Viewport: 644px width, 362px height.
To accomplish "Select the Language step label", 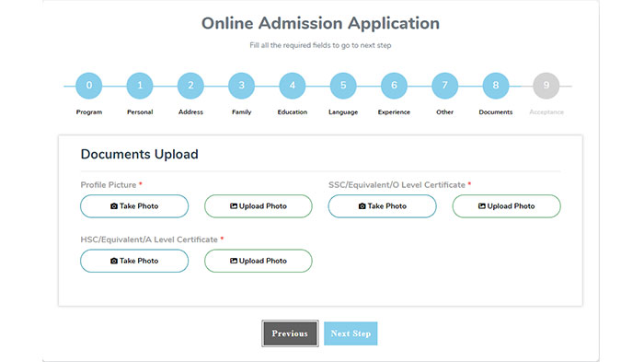I will coord(343,111).
